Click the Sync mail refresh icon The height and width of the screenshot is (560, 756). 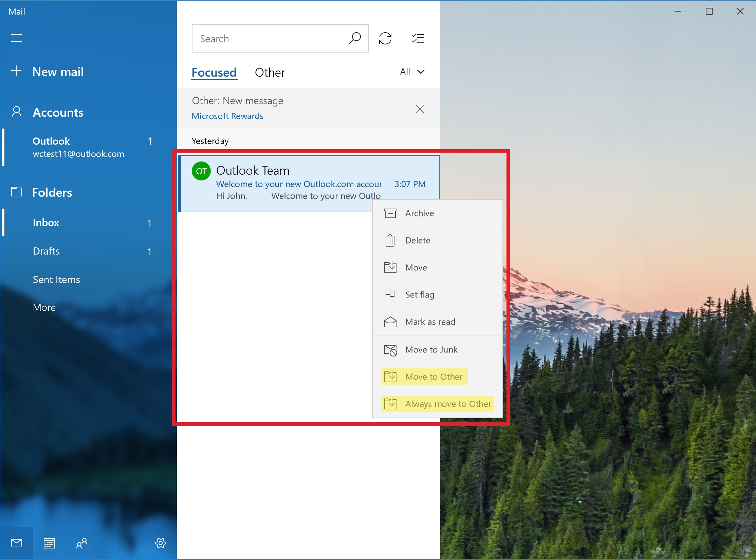click(x=386, y=39)
